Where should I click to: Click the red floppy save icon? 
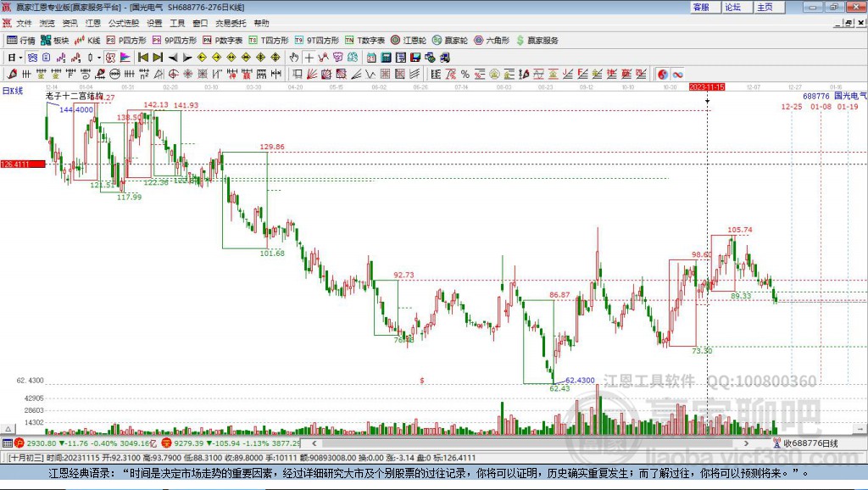tap(415, 58)
